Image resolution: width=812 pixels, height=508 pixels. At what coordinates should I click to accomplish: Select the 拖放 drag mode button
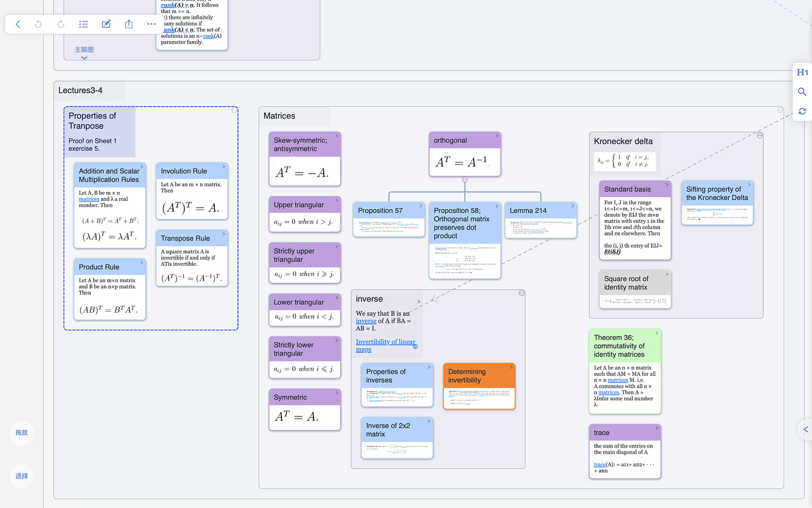[22, 433]
